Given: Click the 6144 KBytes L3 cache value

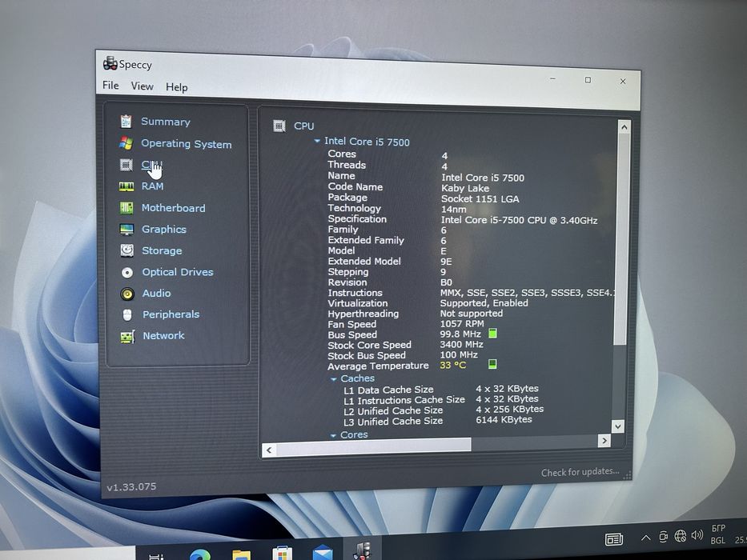Looking at the screenshot, I should pyautogui.click(x=504, y=419).
